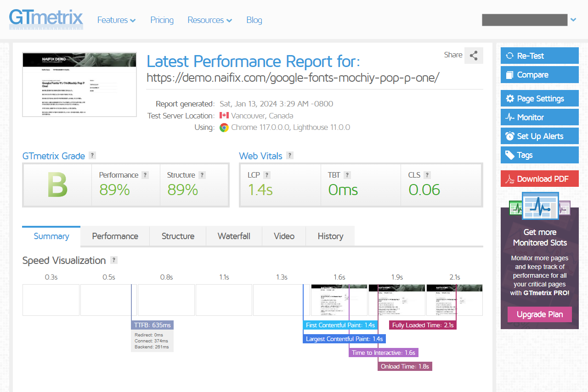
Task: Click the Re-Test button
Action: point(540,56)
